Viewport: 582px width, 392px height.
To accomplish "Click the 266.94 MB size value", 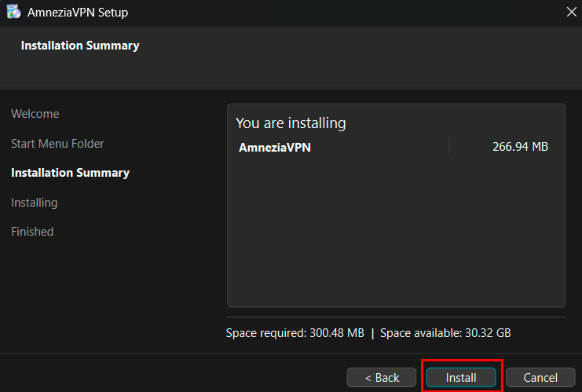I will (519, 147).
